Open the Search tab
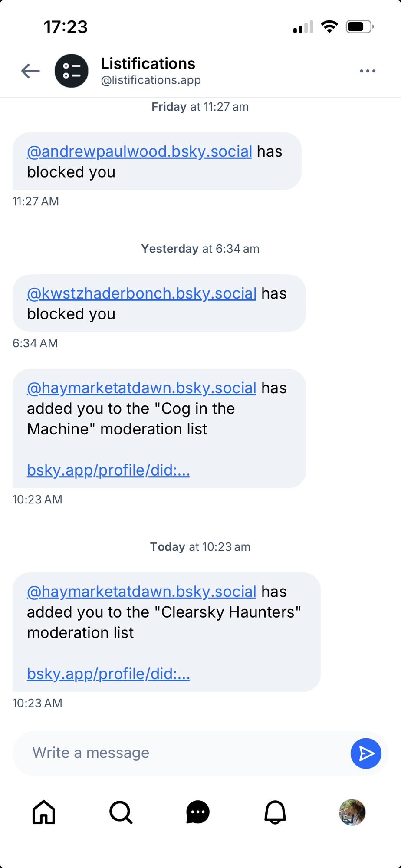 (121, 812)
